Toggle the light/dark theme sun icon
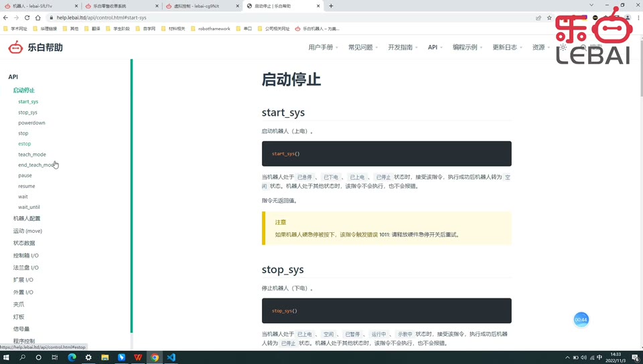This screenshot has width=643, height=364. [x=563, y=47]
